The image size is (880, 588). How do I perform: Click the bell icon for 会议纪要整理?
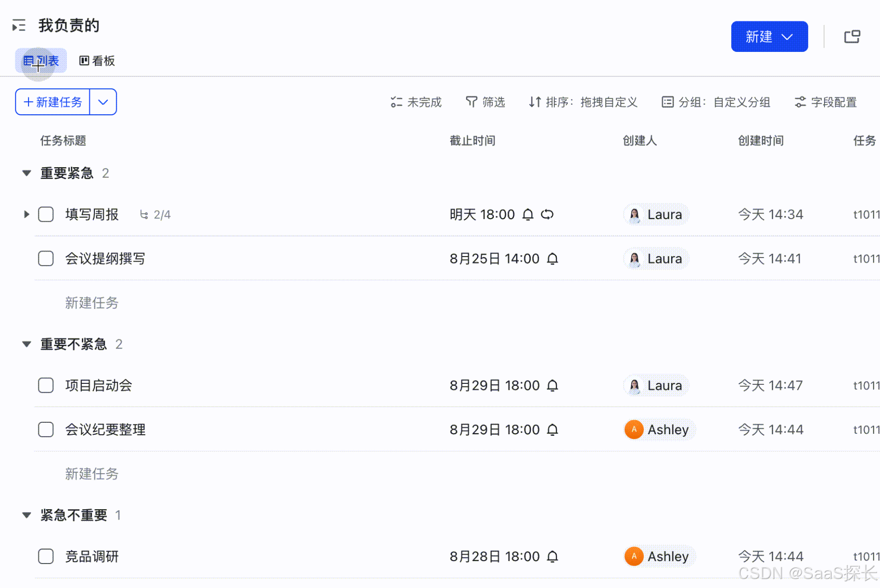[x=552, y=430]
